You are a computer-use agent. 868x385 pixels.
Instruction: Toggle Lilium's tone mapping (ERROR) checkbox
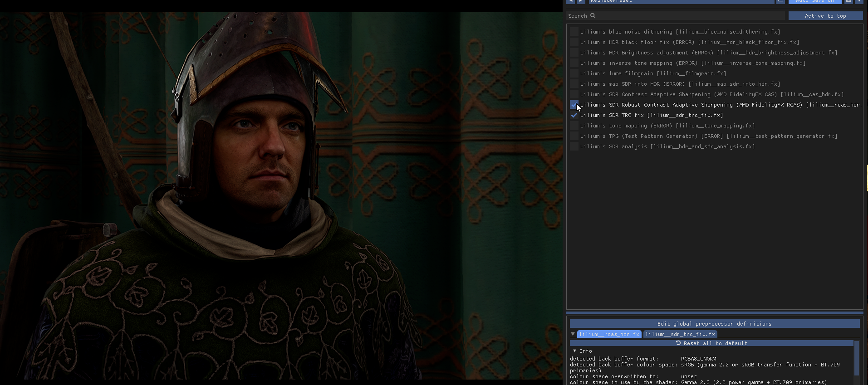coord(574,126)
